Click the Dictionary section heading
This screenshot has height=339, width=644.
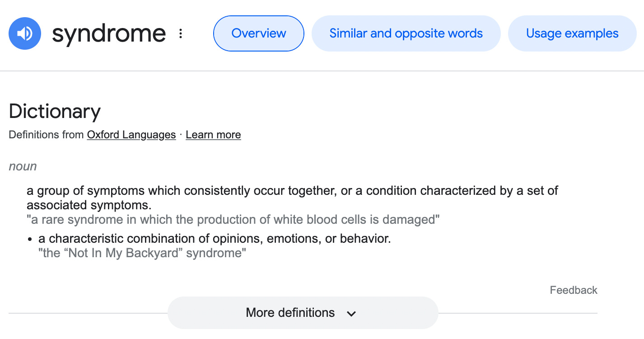pos(55,111)
